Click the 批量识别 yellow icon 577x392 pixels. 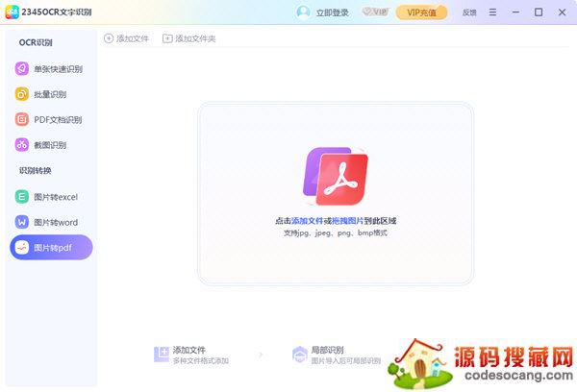coord(22,94)
